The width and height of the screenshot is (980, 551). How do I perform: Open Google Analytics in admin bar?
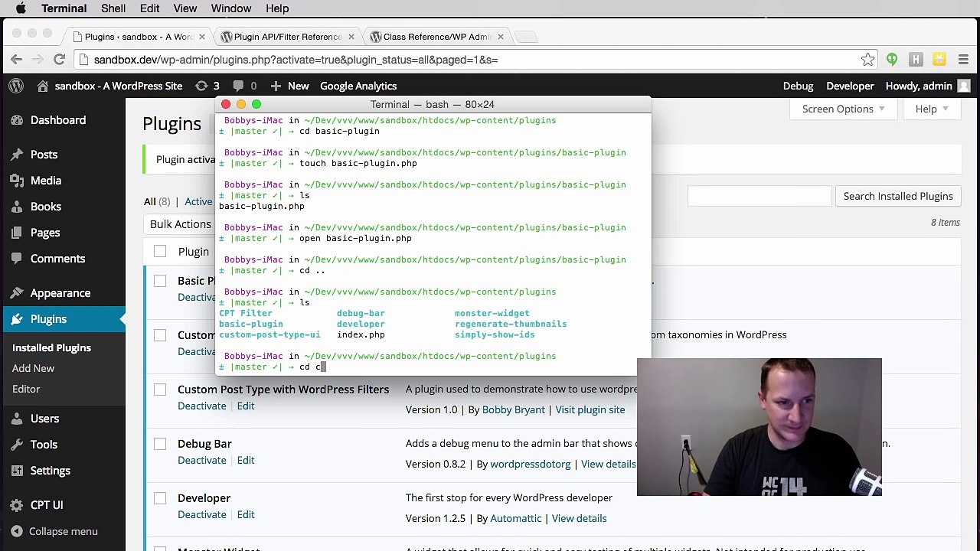click(x=358, y=86)
